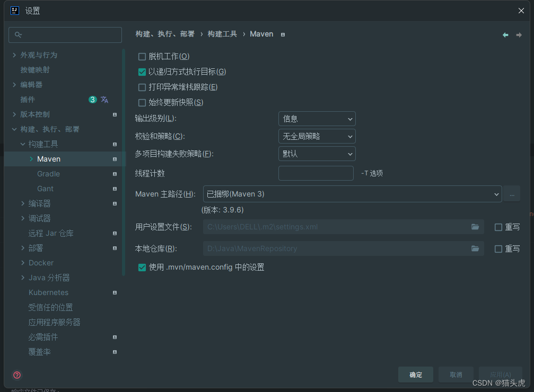Open 多项目构建失败策略 dropdown showing 默认

coord(317,154)
